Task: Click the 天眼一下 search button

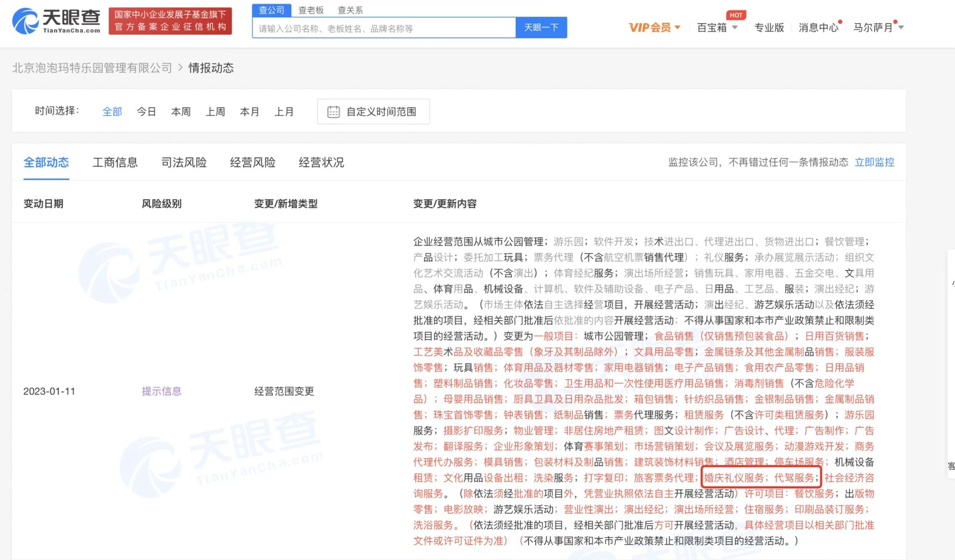Action: tap(541, 27)
